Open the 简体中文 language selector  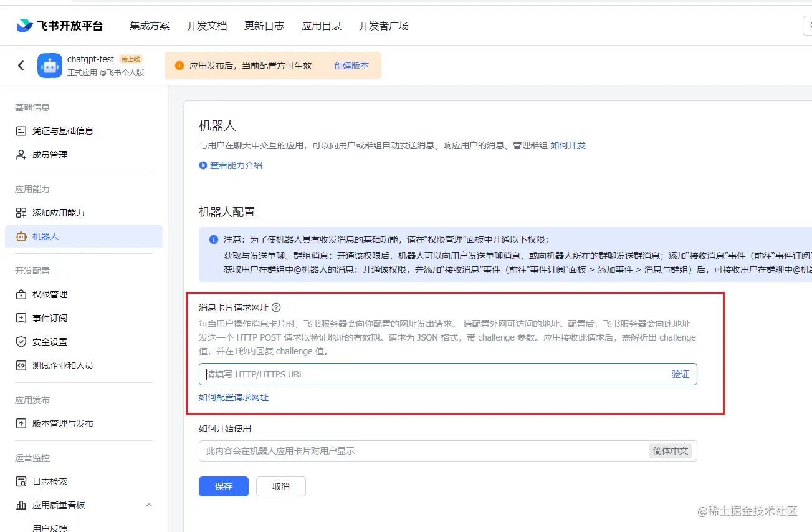point(671,451)
